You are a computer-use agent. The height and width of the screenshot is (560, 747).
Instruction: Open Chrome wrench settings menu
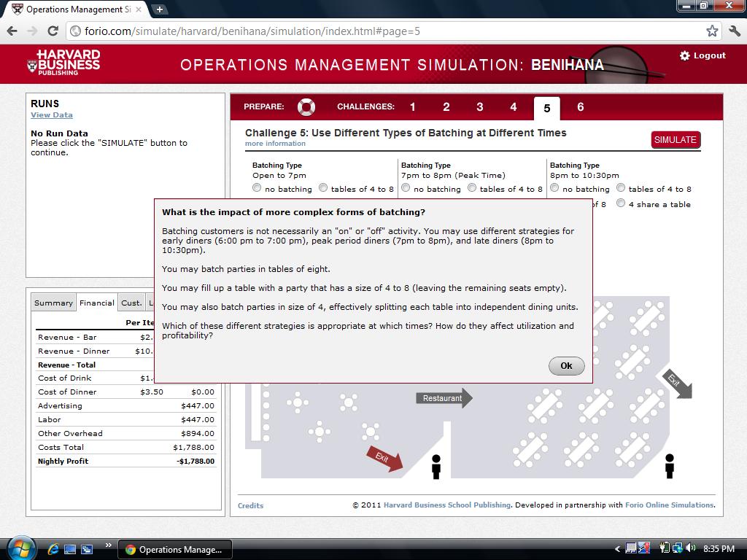point(734,31)
